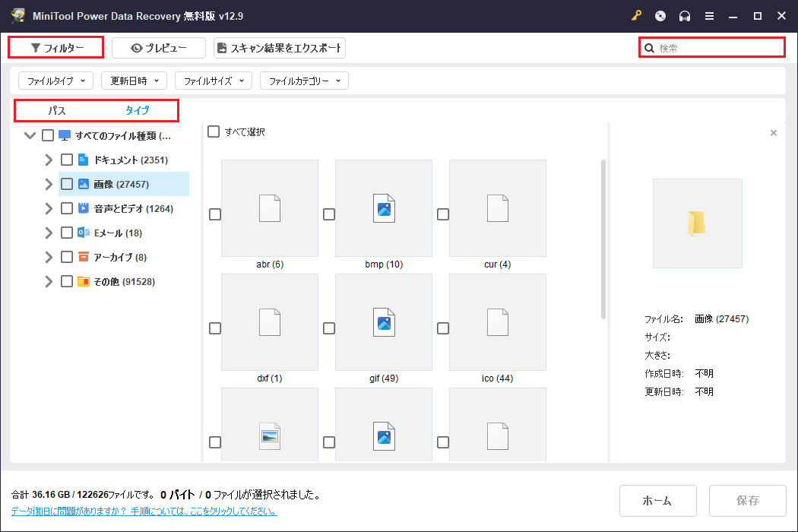Open the cur (4) file type thumbnail
The height and width of the screenshot is (532, 798).
click(498, 208)
